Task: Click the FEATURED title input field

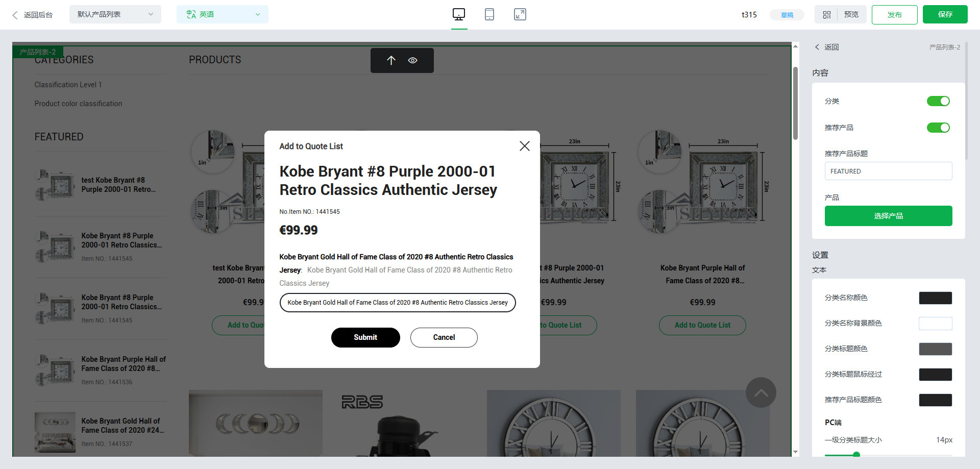Action: pyautogui.click(x=888, y=171)
